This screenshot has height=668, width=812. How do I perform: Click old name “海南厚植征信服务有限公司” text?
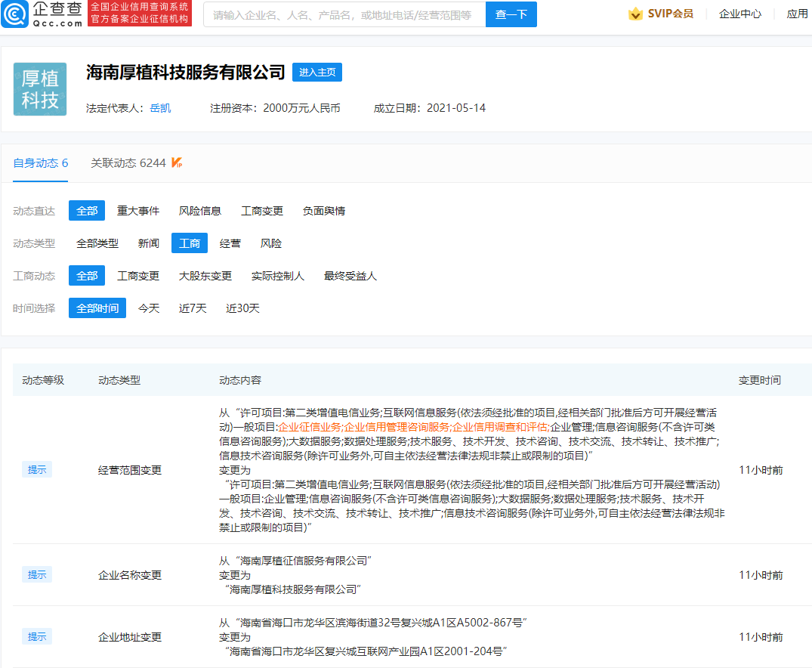click(304, 561)
